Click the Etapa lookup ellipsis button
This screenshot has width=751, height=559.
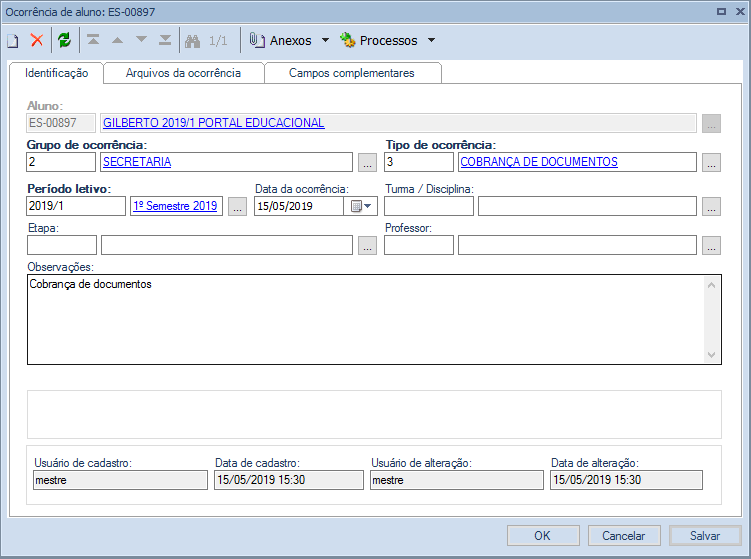(367, 246)
